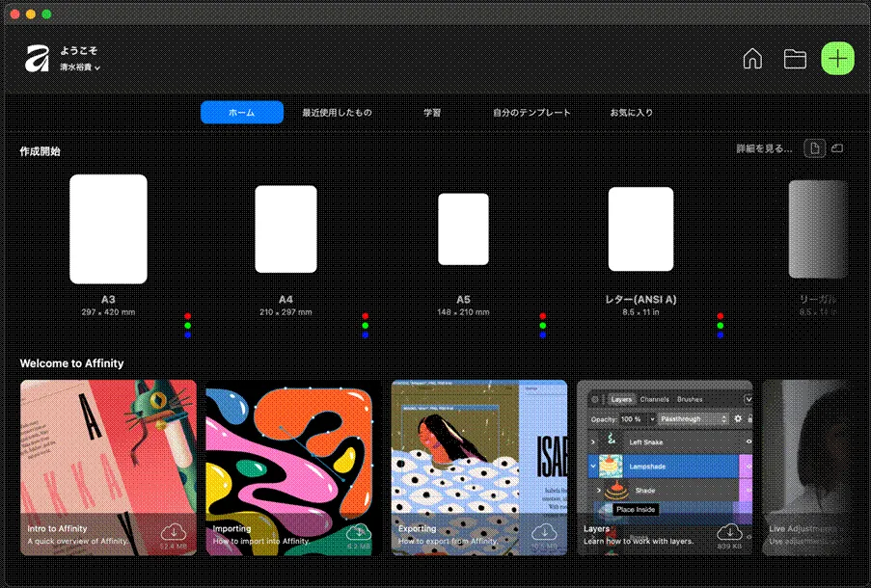Open the folder browser icon top right

tap(795, 59)
